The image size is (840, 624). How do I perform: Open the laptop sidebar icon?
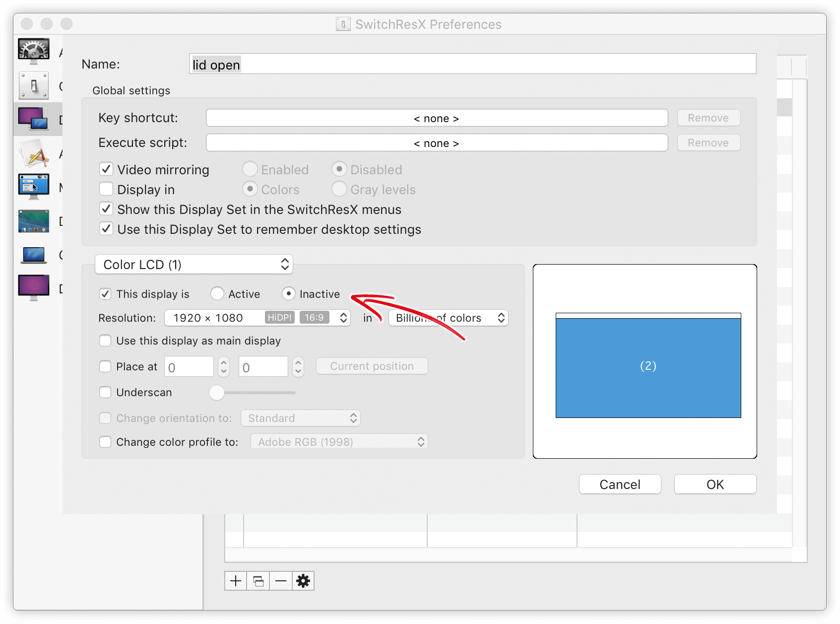tap(34, 255)
